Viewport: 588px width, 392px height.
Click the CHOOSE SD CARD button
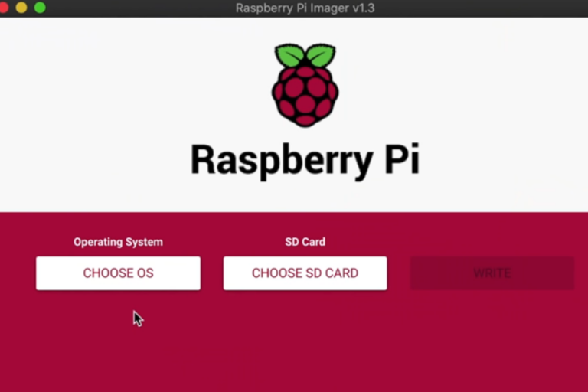pyautogui.click(x=305, y=273)
